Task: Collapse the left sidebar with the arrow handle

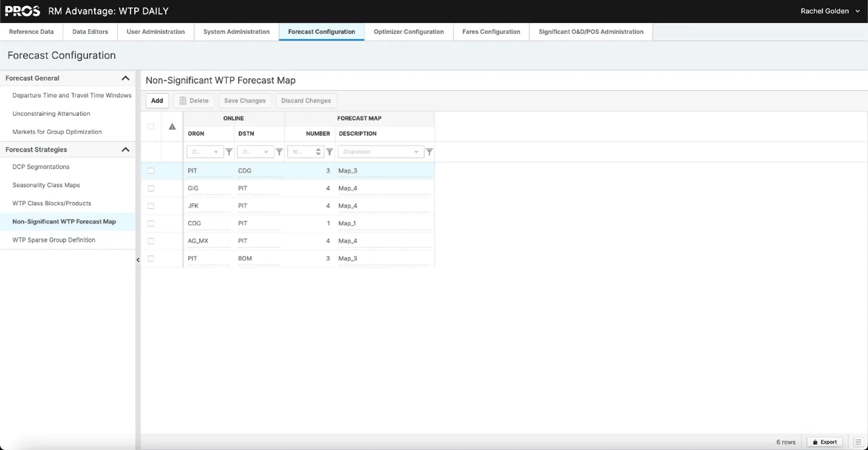Action: pyautogui.click(x=138, y=260)
